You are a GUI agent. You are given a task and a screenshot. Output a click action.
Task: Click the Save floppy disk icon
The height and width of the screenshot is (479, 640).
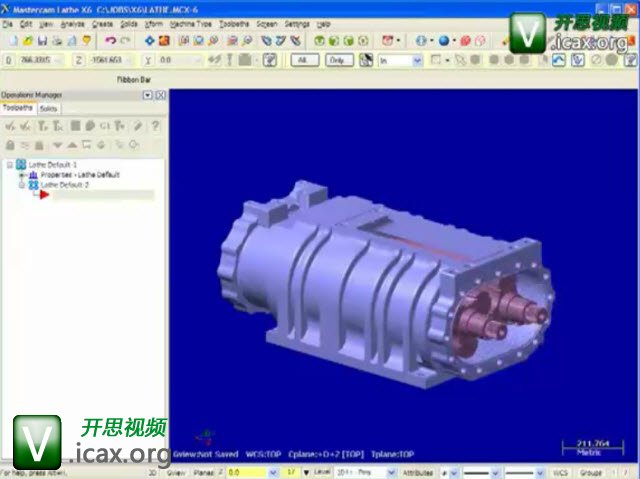pos(42,40)
